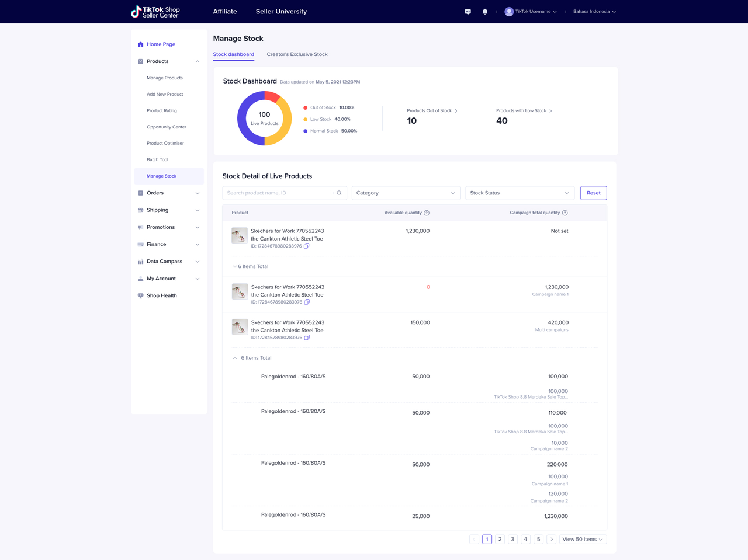The image size is (748, 560).
Task: Open the Category dropdown
Action: [x=406, y=193]
